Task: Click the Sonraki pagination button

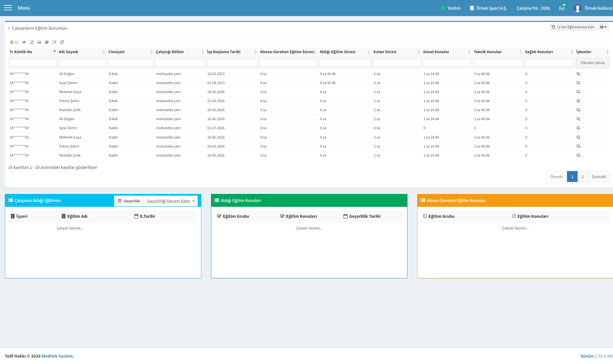Action: click(599, 177)
